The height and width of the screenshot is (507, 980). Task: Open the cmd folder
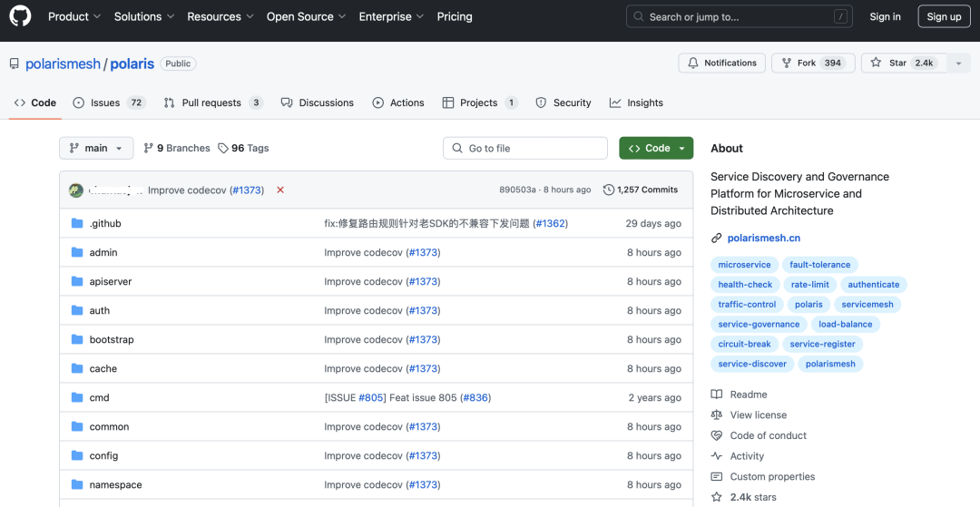click(100, 398)
